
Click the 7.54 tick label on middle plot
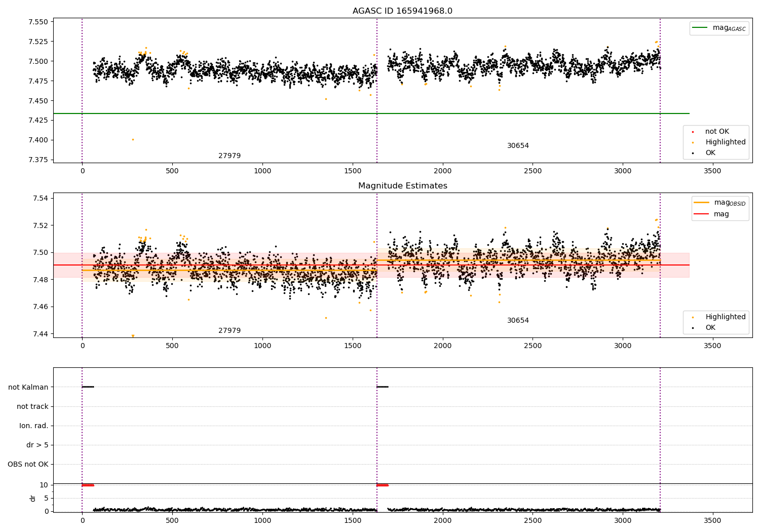40,198
